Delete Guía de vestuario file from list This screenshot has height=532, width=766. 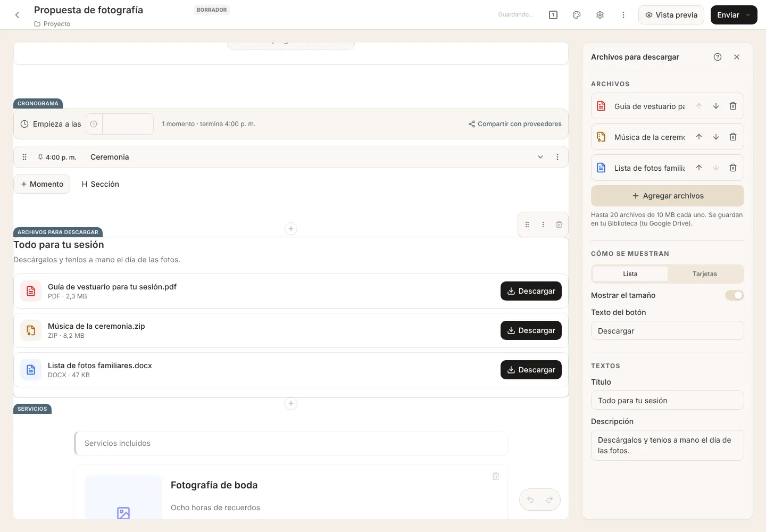coord(733,106)
